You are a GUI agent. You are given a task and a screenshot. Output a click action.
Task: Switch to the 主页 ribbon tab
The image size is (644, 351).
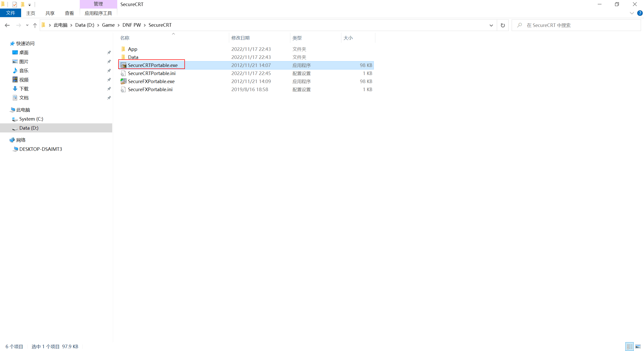[x=31, y=13]
